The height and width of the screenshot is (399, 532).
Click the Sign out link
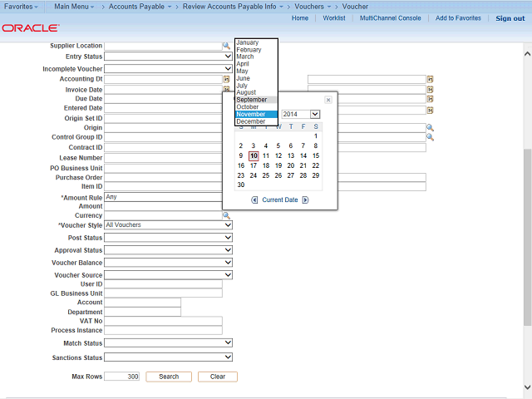(x=510, y=18)
